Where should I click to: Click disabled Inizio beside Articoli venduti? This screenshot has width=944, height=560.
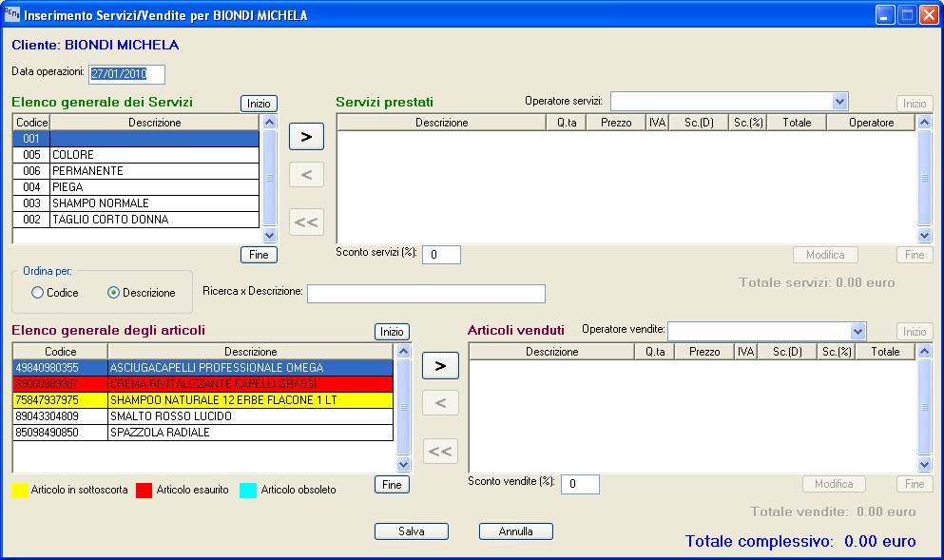[x=915, y=332]
